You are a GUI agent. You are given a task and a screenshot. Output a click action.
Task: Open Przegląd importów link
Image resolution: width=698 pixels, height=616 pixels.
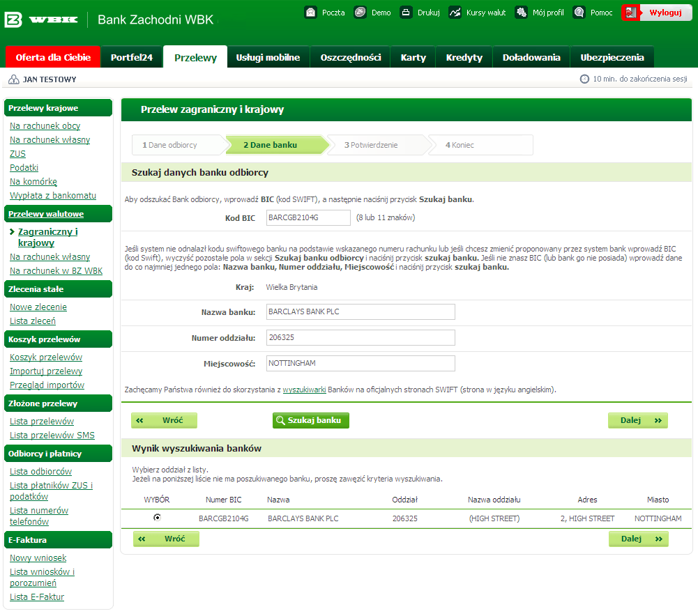click(x=47, y=385)
